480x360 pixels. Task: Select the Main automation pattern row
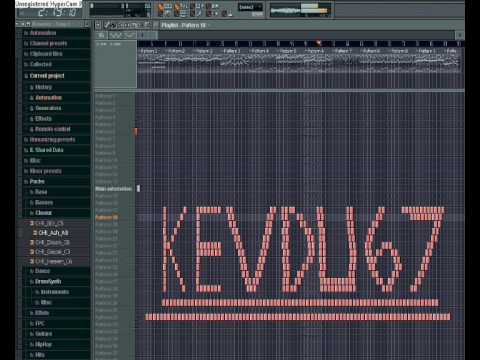[x=114, y=189]
